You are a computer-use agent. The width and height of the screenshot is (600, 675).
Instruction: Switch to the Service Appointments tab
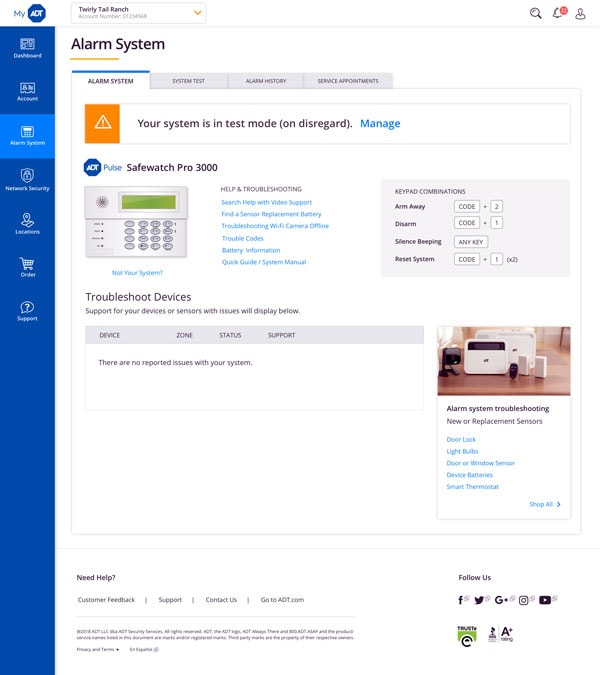pos(348,81)
